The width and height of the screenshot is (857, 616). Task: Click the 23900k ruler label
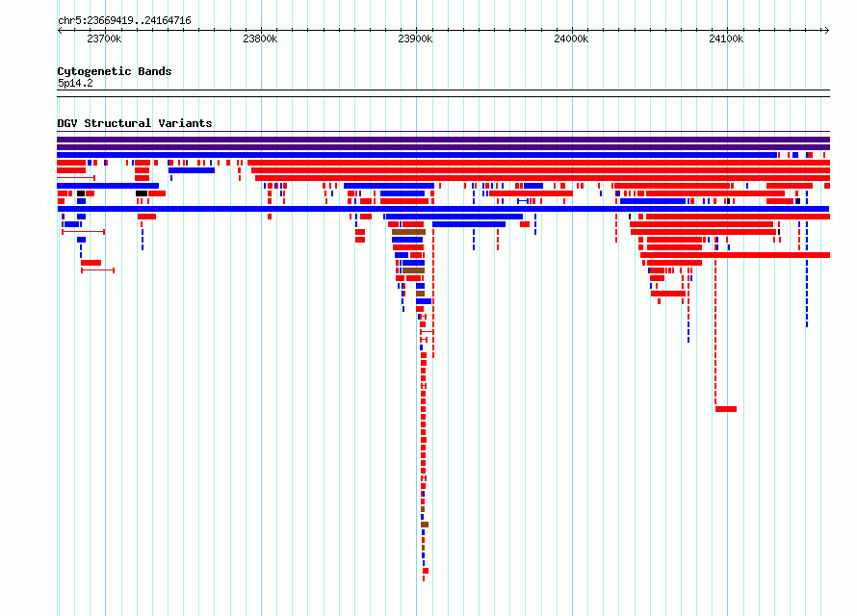click(x=415, y=38)
